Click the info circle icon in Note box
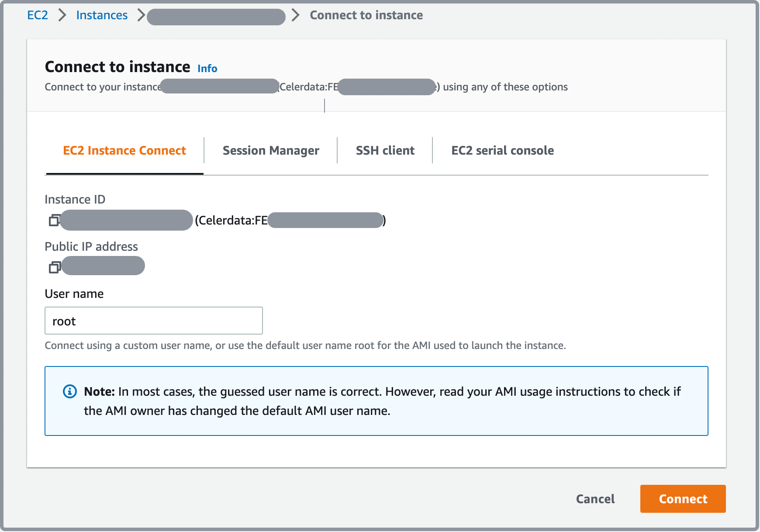The image size is (760, 532). click(70, 391)
